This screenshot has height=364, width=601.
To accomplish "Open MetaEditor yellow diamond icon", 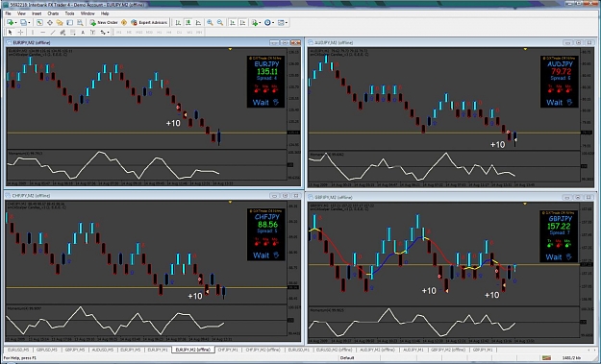I will pyautogui.click(x=124, y=23).
